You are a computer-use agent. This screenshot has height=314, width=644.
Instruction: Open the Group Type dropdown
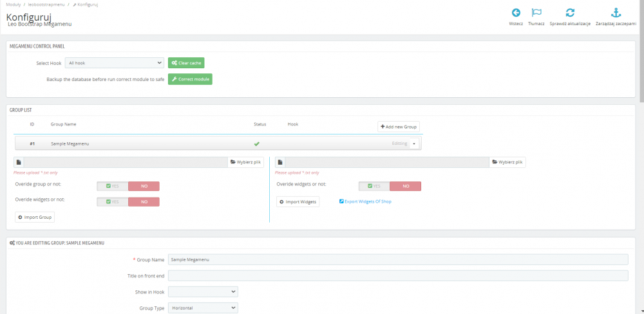pos(203,308)
